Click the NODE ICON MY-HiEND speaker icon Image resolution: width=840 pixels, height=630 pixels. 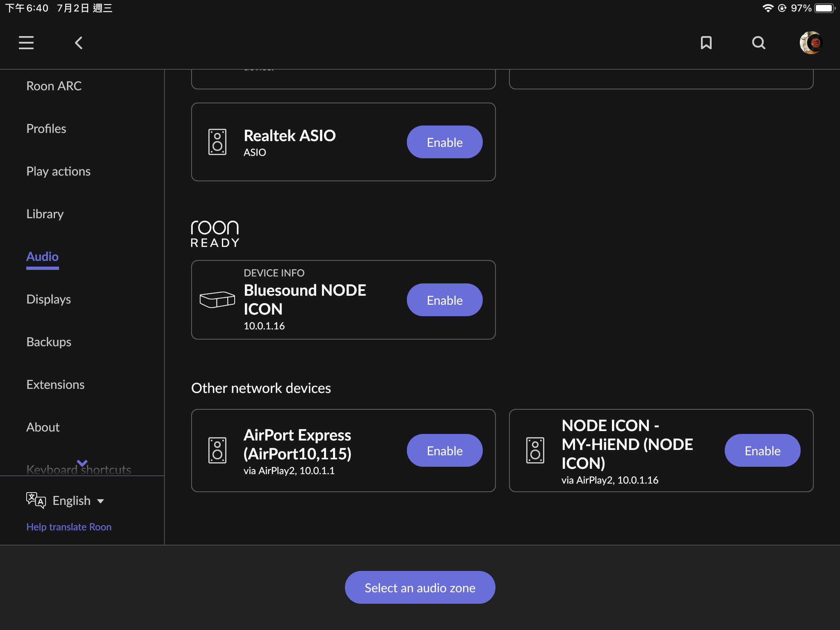tap(535, 450)
